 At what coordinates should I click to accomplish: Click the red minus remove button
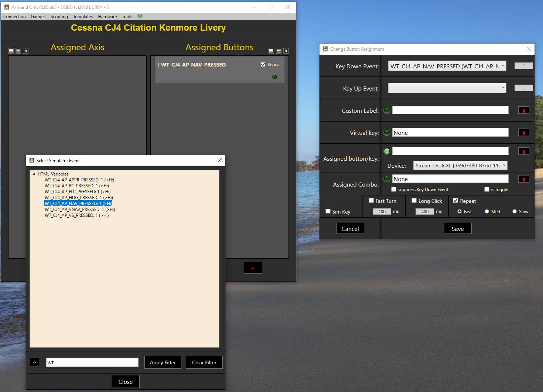click(x=253, y=268)
